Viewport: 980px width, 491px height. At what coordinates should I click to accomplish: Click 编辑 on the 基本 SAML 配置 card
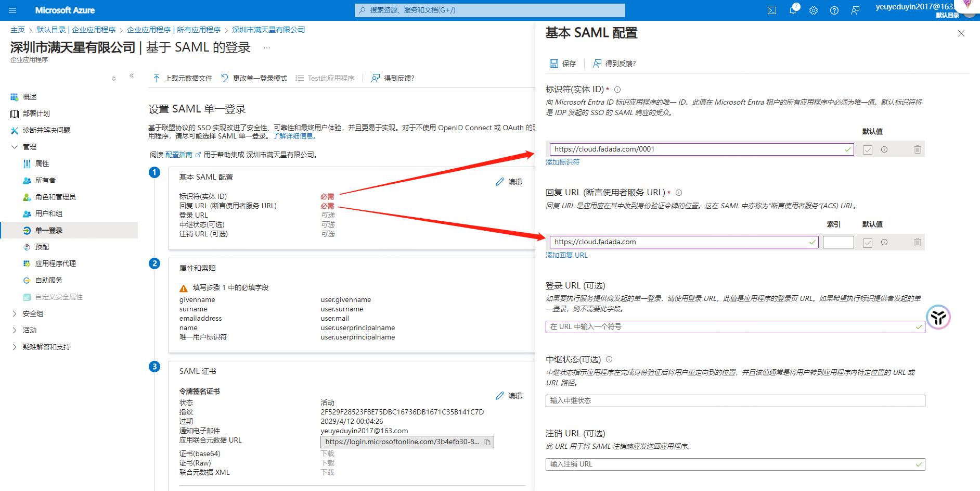click(x=509, y=182)
